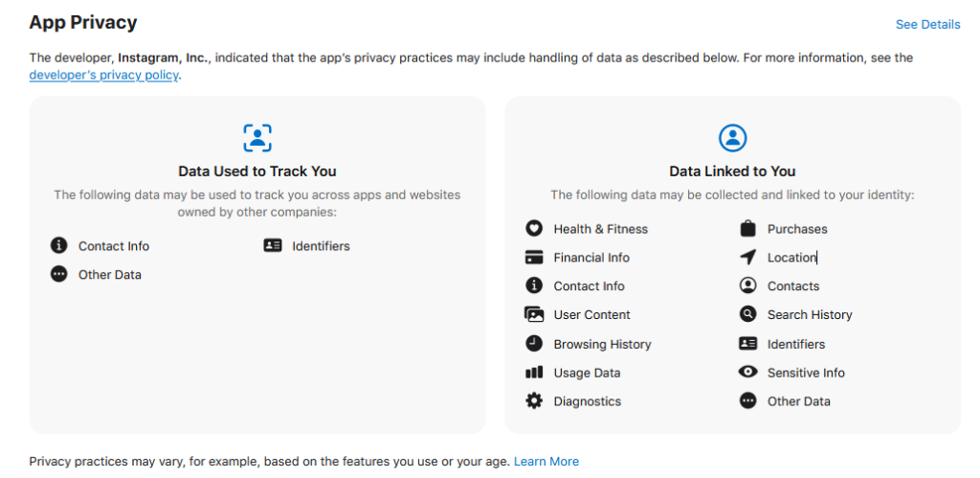This screenshot has width=980, height=478.
Task: Click the Other Data icon in the tracking card
Action: coord(59,275)
